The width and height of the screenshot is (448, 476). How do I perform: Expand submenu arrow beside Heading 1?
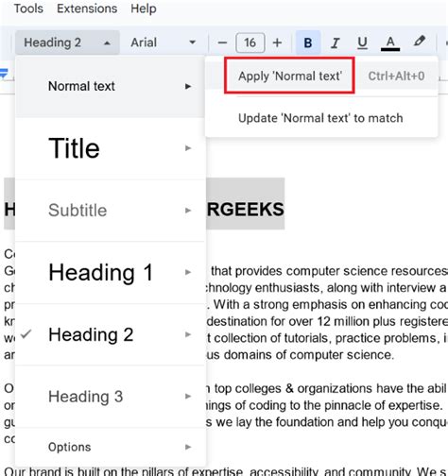pyautogui.click(x=188, y=272)
